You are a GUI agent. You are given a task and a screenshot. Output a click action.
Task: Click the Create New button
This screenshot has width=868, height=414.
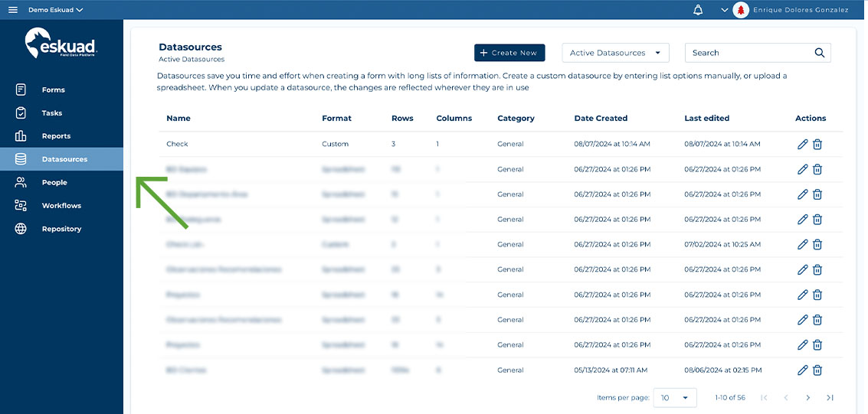click(x=509, y=53)
